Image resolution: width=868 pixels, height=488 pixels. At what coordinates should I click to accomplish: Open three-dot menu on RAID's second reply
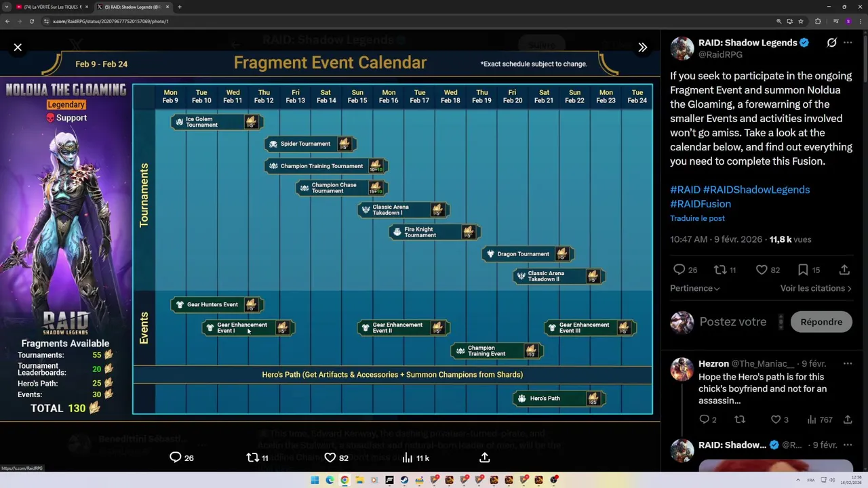pyautogui.click(x=848, y=445)
